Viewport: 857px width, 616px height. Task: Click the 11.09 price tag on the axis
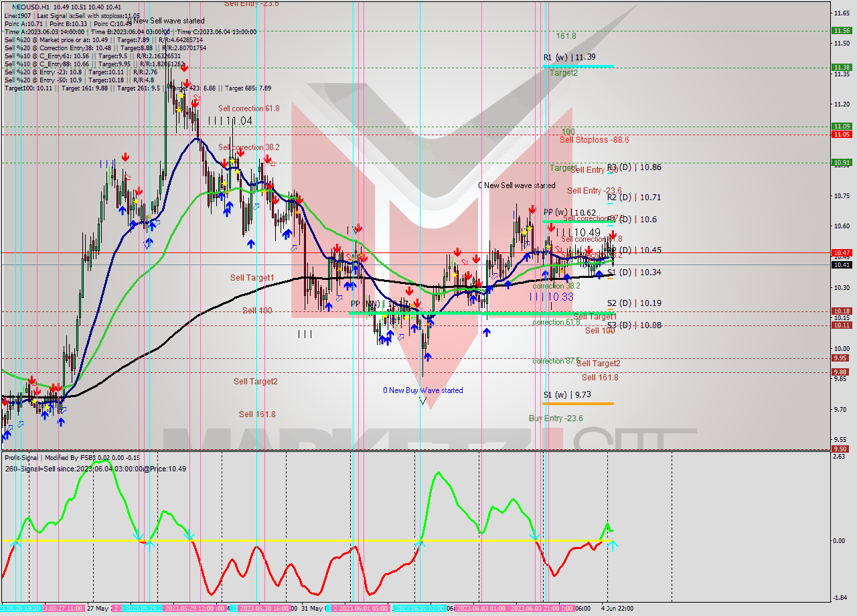pyautogui.click(x=842, y=126)
